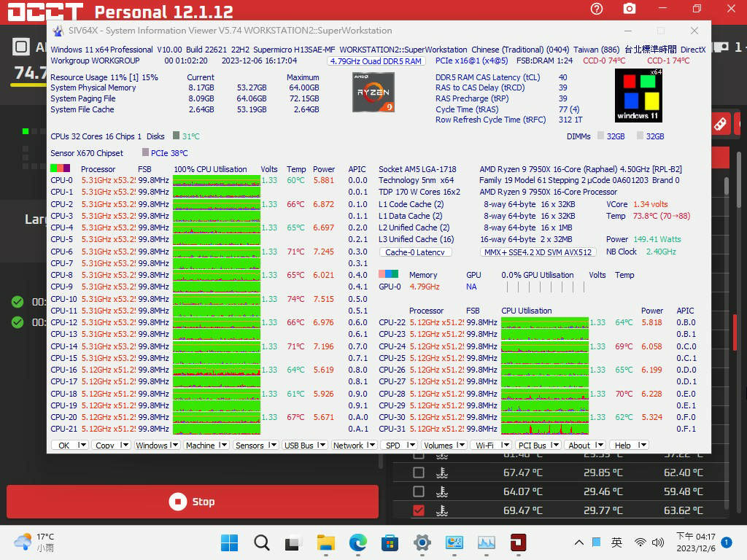Click the SIV64X title bar app icon
The width and height of the screenshot is (747, 560).
58,31
